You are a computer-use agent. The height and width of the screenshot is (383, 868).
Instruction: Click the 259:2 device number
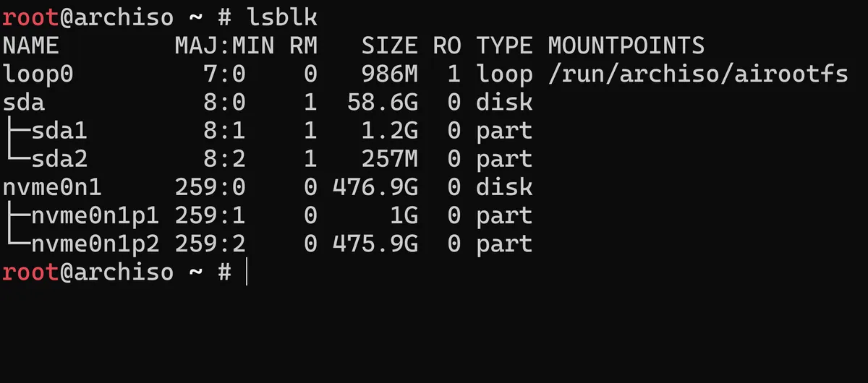tap(210, 244)
